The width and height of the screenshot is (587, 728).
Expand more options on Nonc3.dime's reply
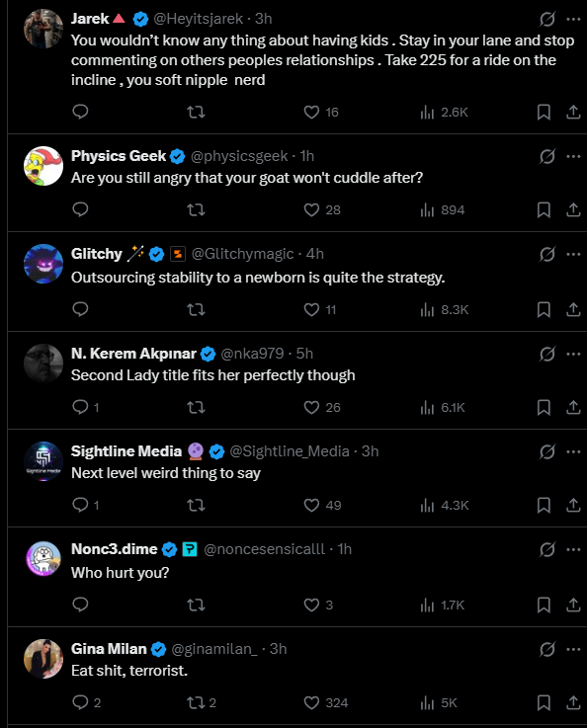[573, 550]
